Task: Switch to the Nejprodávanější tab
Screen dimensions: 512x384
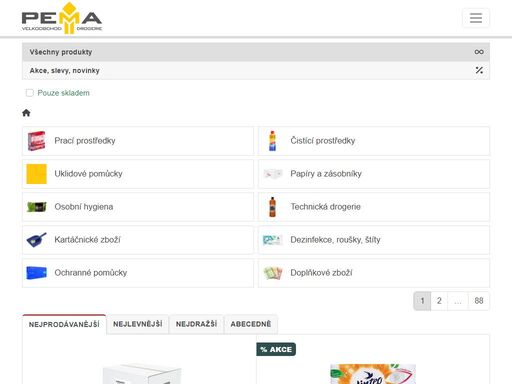Action: coord(64,324)
